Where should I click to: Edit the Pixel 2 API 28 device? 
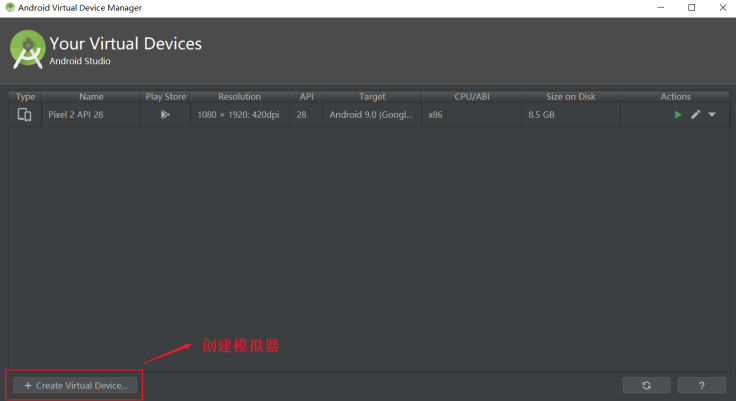tap(696, 115)
